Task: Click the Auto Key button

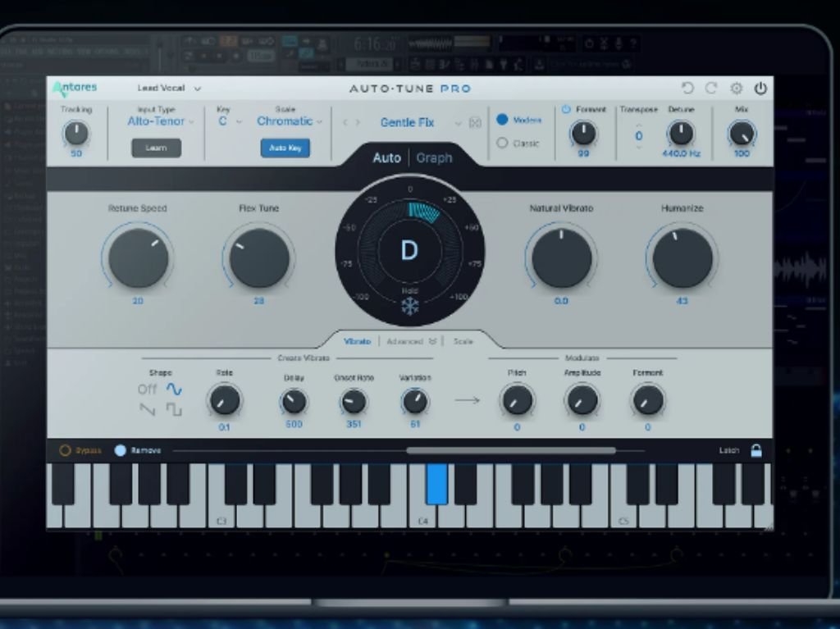Action: (x=285, y=148)
